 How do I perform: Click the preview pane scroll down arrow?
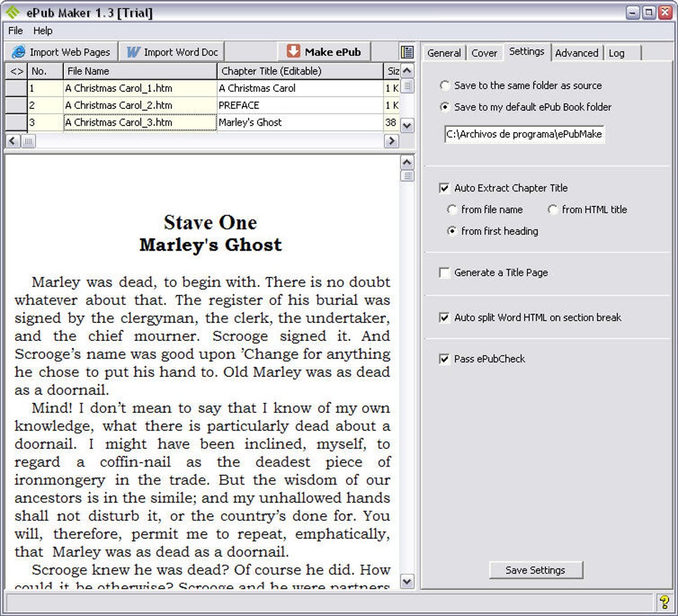pyautogui.click(x=407, y=581)
